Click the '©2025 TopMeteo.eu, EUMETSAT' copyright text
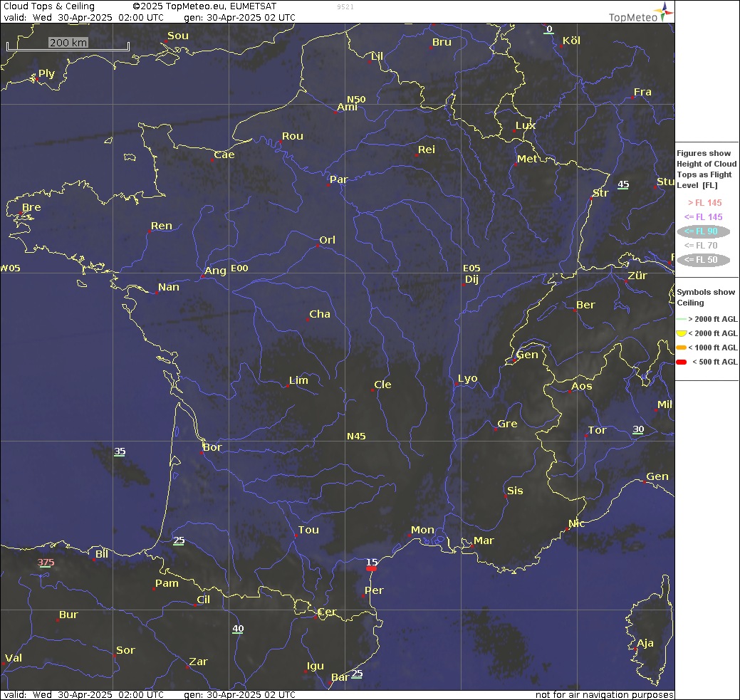The image size is (740, 700). [x=204, y=6]
